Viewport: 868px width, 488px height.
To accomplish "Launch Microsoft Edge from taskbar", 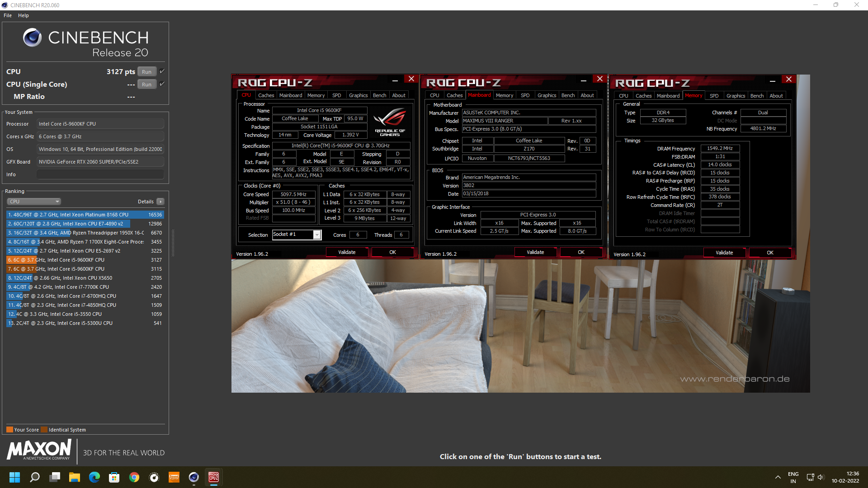I will pyautogui.click(x=94, y=477).
